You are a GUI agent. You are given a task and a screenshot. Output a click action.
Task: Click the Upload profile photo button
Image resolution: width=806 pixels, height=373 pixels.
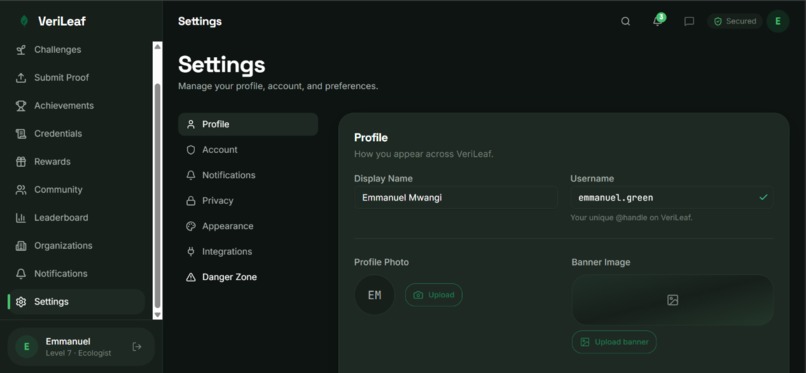tap(434, 295)
